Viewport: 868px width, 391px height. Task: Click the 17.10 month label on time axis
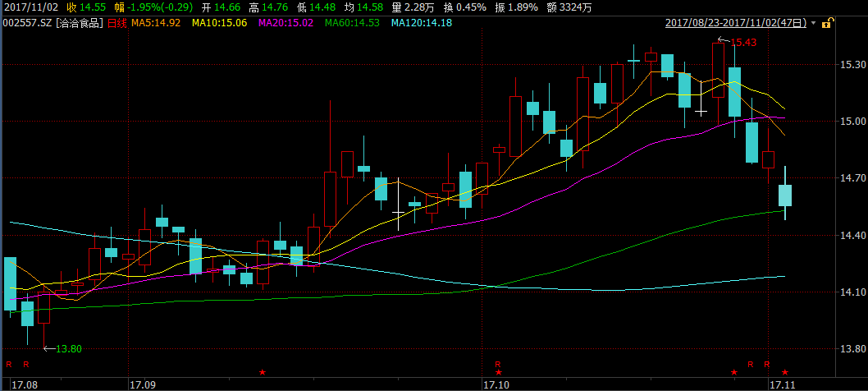point(496,384)
